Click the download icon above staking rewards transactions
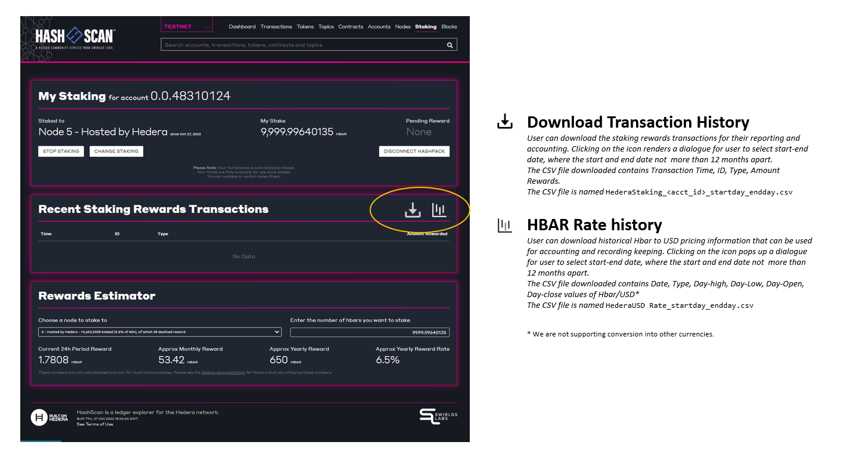 (x=412, y=209)
